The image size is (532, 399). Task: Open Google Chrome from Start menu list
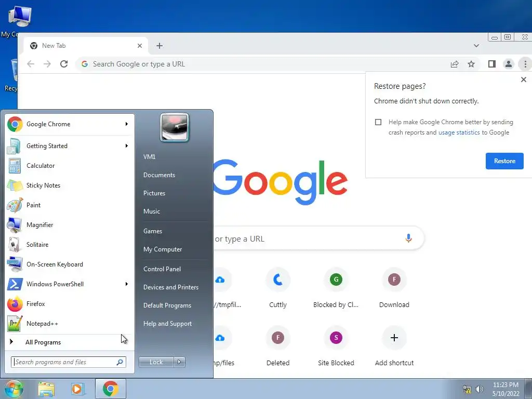pyautogui.click(x=68, y=124)
